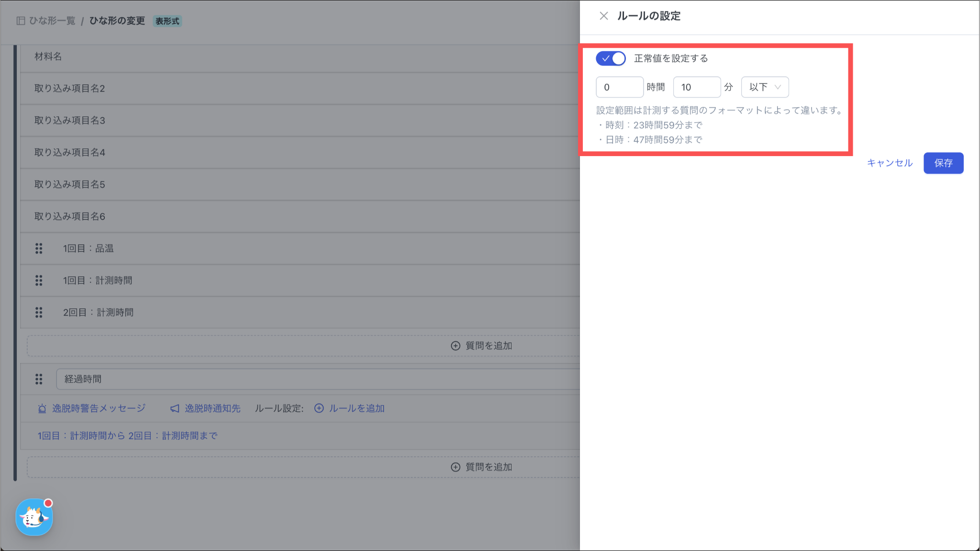Grab the drag handle for 1回目：品温
This screenshot has width=980, height=551.
pos(39,248)
